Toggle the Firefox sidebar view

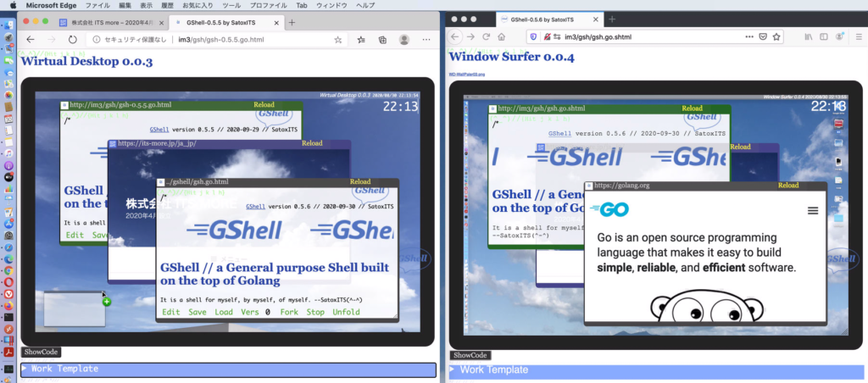825,36
